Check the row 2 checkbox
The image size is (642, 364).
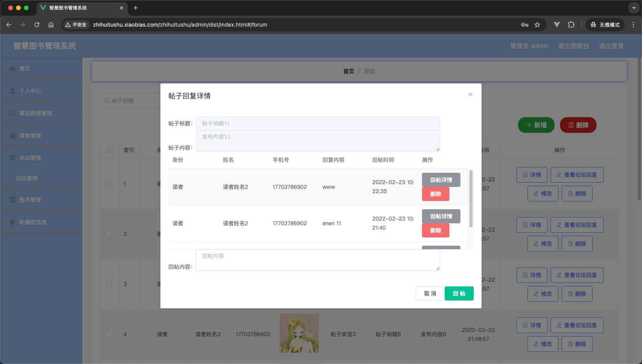click(109, 234)
